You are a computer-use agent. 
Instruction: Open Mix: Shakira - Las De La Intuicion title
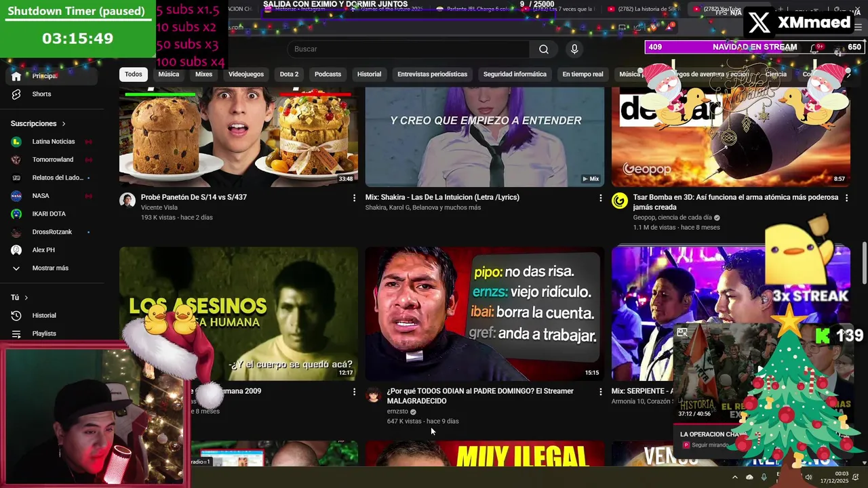point(442,197)
